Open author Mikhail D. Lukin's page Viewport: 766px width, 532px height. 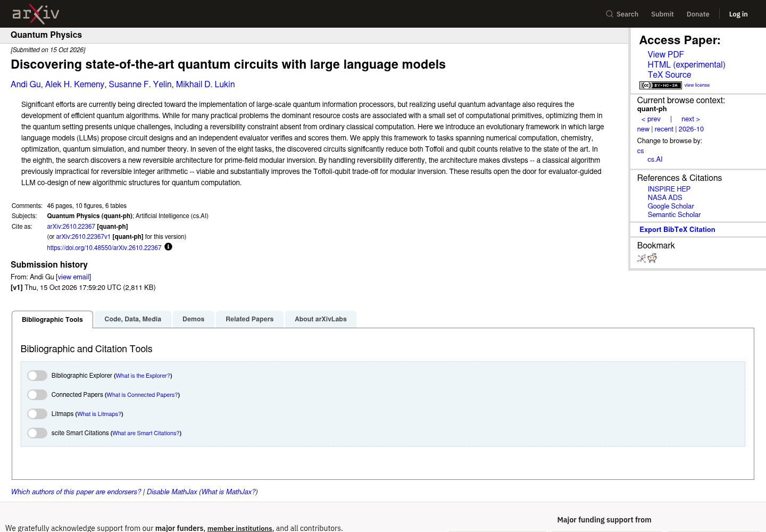tap(205, 85)
